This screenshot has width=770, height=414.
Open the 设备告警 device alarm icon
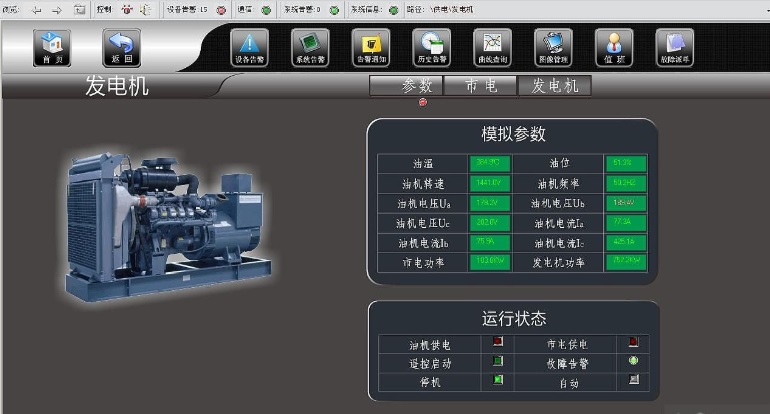[x=249, y=45]
